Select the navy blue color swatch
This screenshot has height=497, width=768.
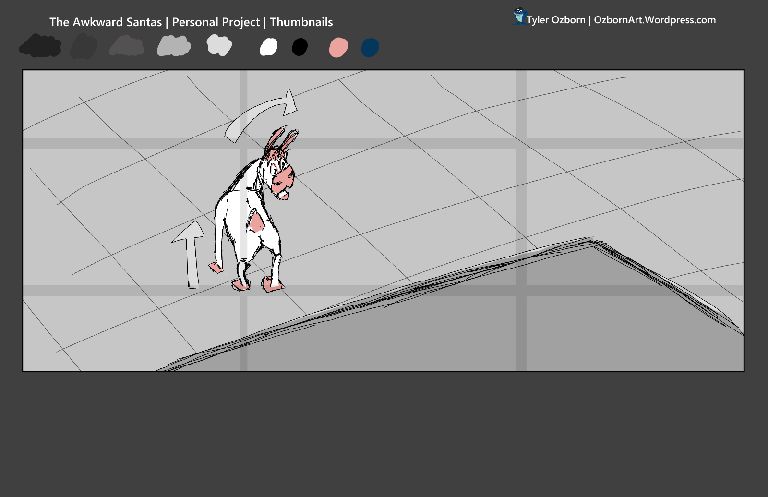[370, 47]
